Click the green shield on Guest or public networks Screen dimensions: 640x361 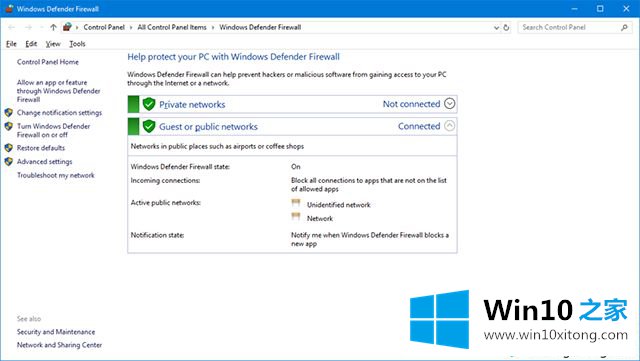149,126
